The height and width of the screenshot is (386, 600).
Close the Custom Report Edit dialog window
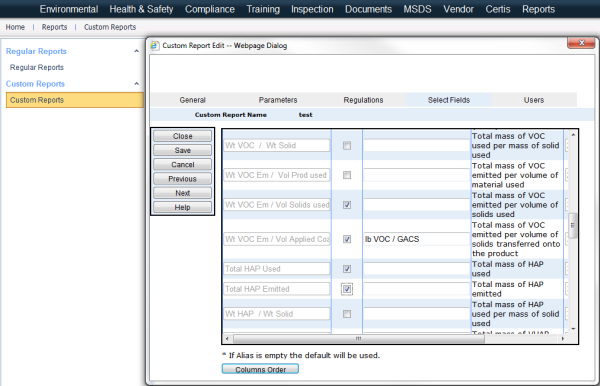pyautogui.click(x=581, y=42)
